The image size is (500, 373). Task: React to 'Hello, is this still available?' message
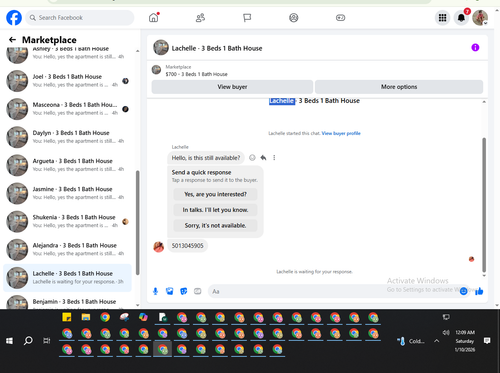(252, 158)
